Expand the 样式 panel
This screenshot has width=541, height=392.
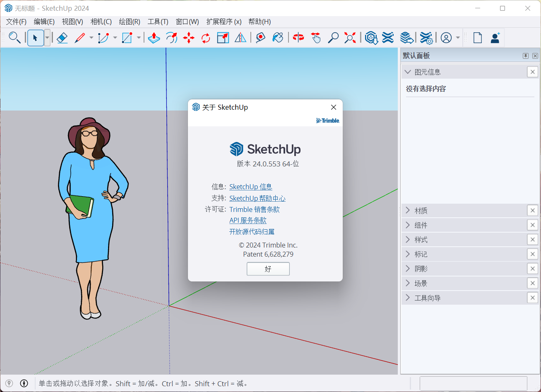(408, 240)
